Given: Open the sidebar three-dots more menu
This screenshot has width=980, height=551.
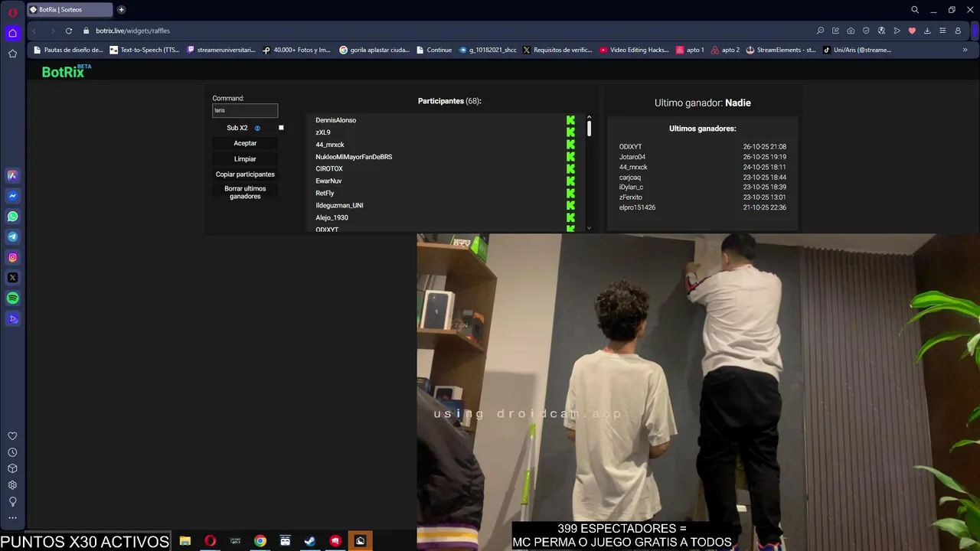Looking at the screenshot, I should point(12,518).
